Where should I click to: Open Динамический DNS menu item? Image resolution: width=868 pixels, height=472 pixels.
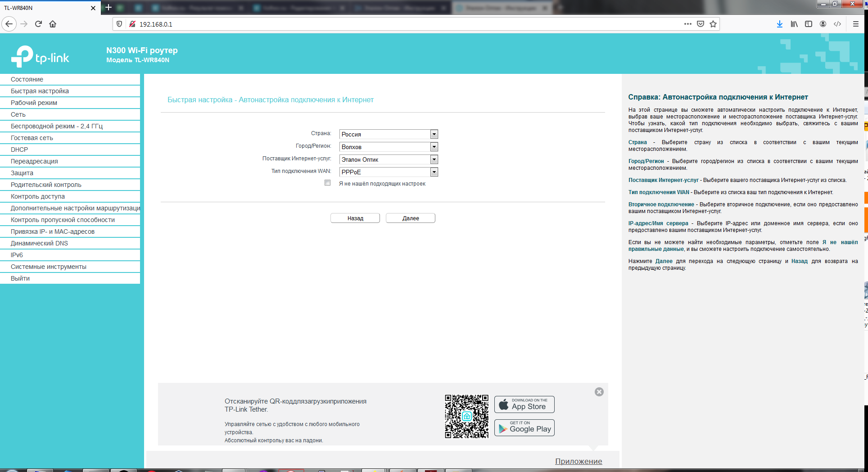click(70, 243)
